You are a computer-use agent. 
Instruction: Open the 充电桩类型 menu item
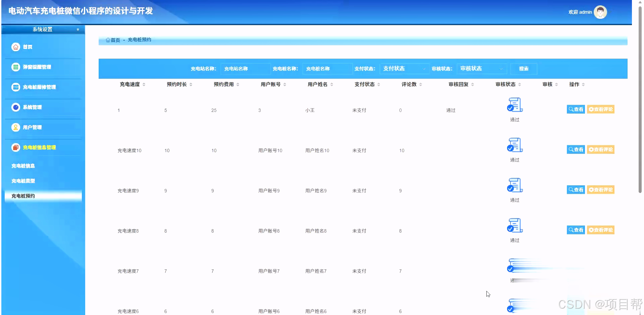[23, 181]
